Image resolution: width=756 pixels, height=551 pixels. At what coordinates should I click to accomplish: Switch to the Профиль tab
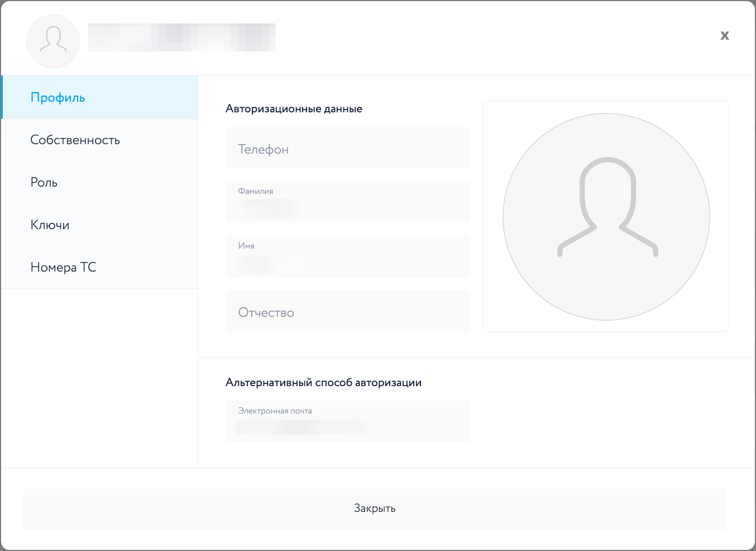coord(58,98)
